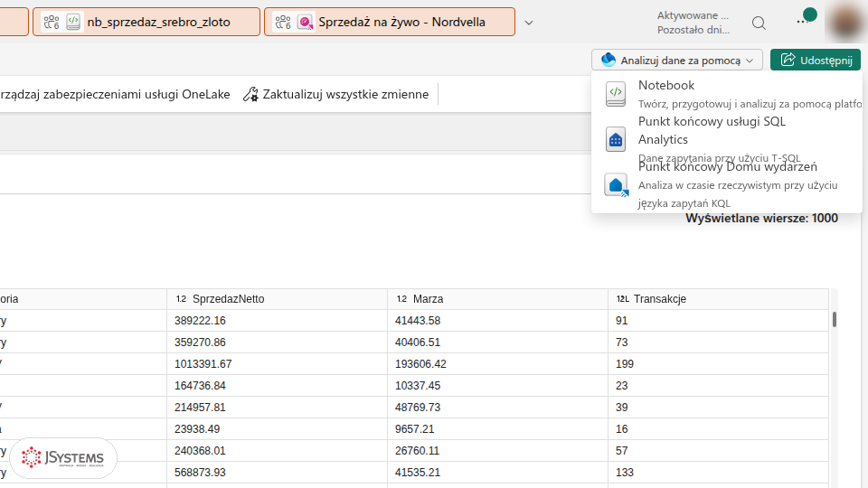Image resolution: width=868 pixels, height=488 pixels.
Task: Select cell value 359270.86
Action: pos(277,342)
